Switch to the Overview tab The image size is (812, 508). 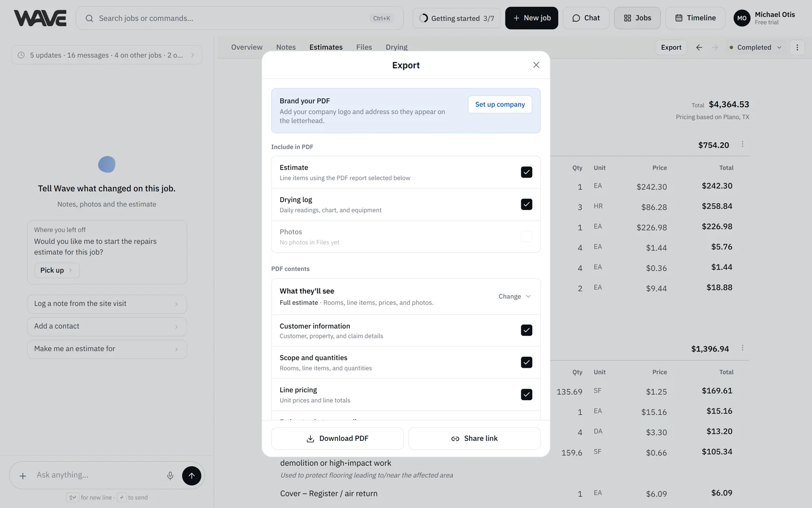coord(247,47)
